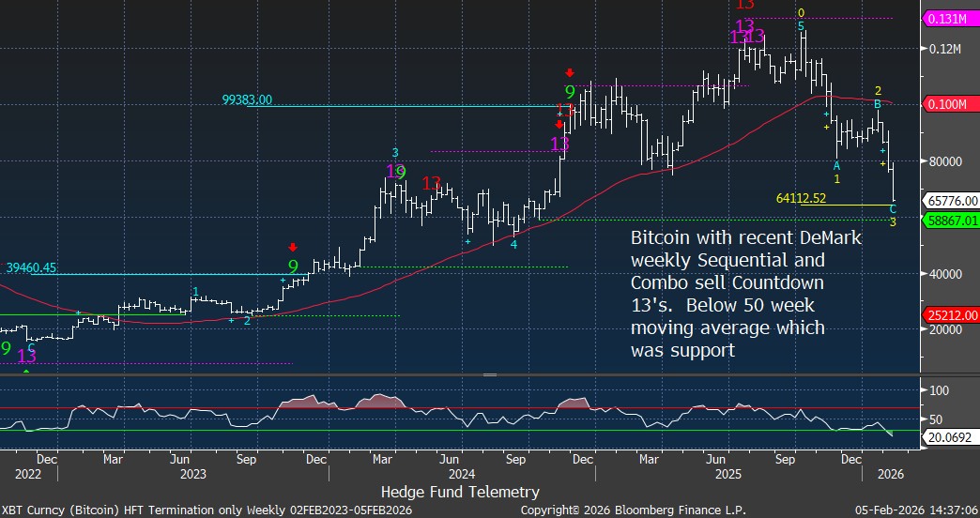Image resolution: width=980 pixels, height=518 pixels.
Task: Click the white 65776.00 last price label
Action: point(952,201)
